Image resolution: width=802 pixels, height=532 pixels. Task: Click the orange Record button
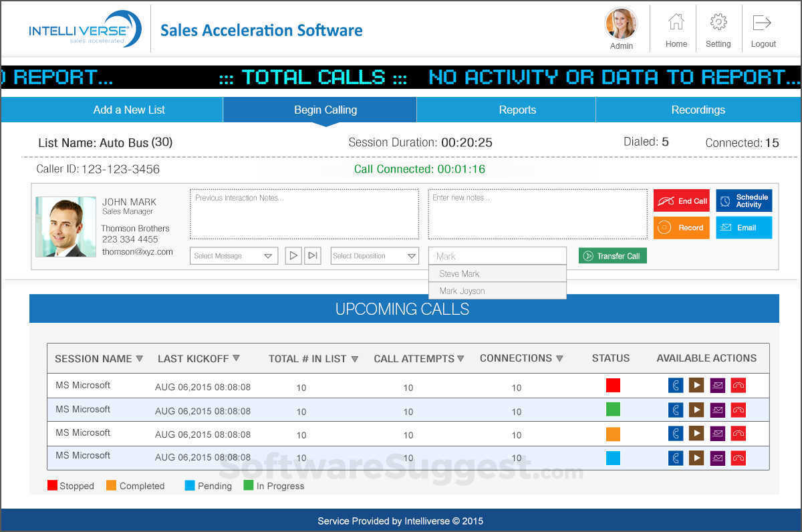click(681, 227)
